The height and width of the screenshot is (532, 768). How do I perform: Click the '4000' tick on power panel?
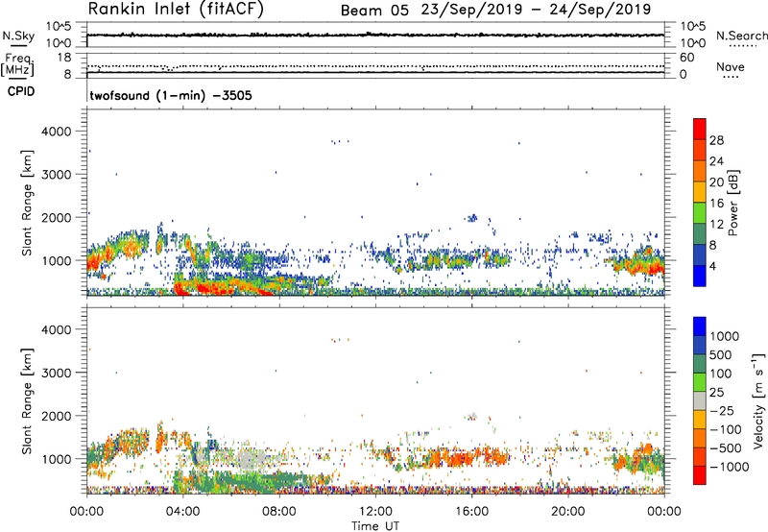[57, 132]
